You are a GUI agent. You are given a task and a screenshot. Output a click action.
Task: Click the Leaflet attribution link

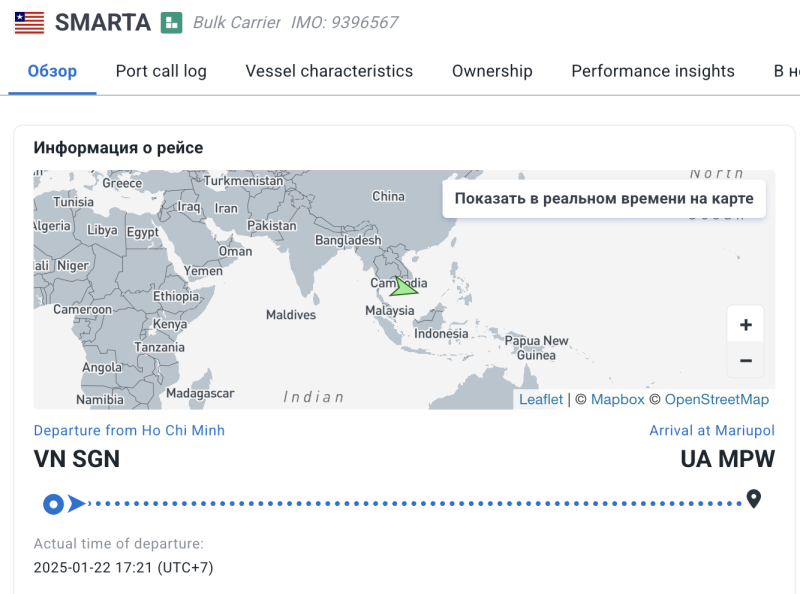click(x=541, y=398)
